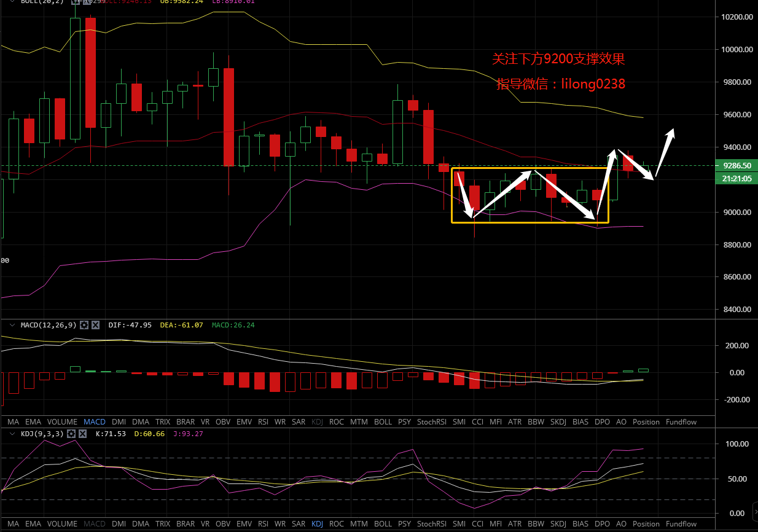This screenshot has width=758, height=532.
Task: Remove the MACD indicator with its X icon
Action: pos(95,325)
